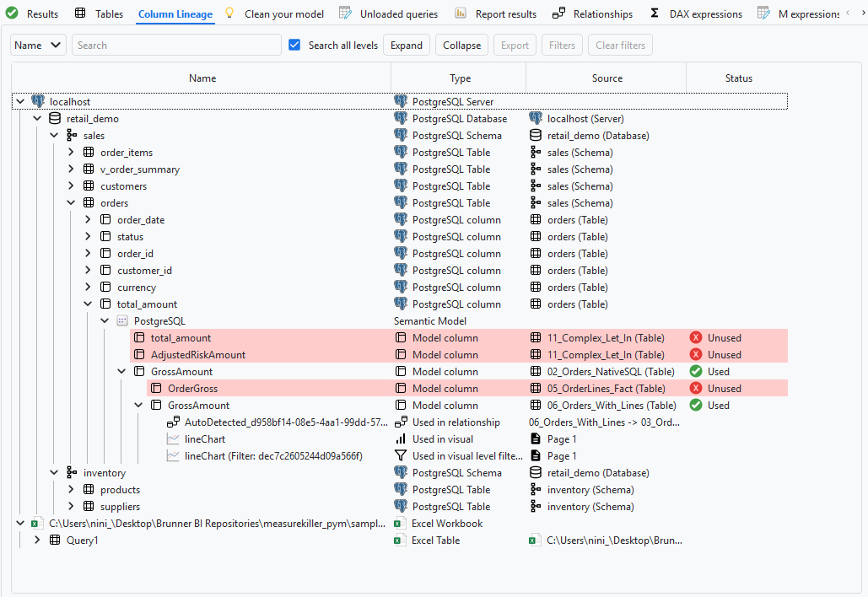Expand the status column node
868x597 pixels.
88,236
